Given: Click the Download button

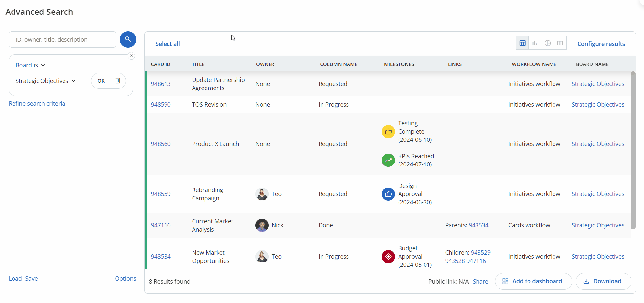Looking at the screenshot, I should [603, 281].
